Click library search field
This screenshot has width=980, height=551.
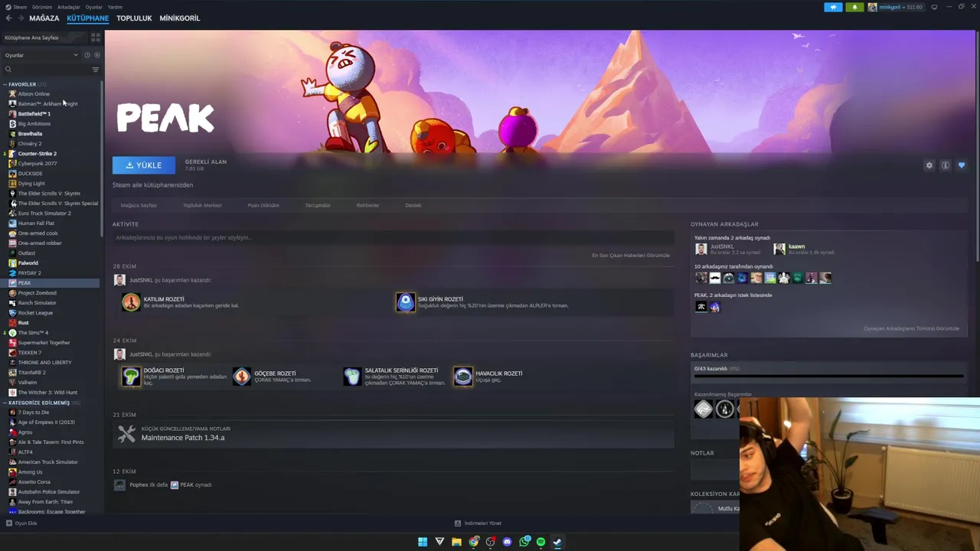[x=46, y=70]
